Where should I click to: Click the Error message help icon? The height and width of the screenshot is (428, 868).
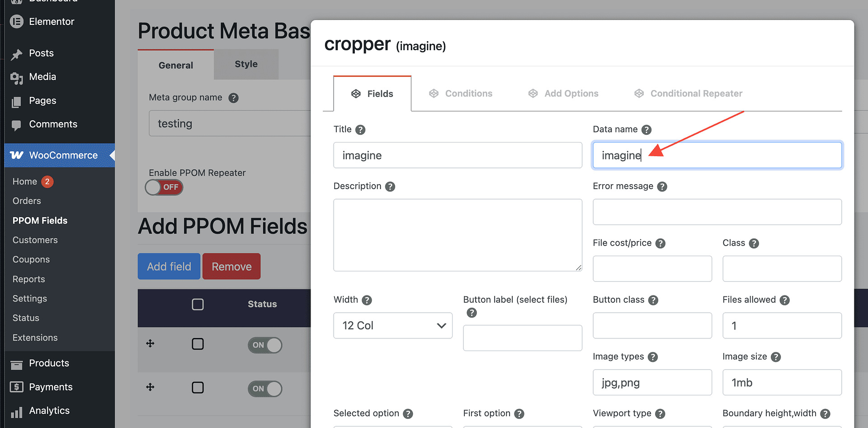662,186
